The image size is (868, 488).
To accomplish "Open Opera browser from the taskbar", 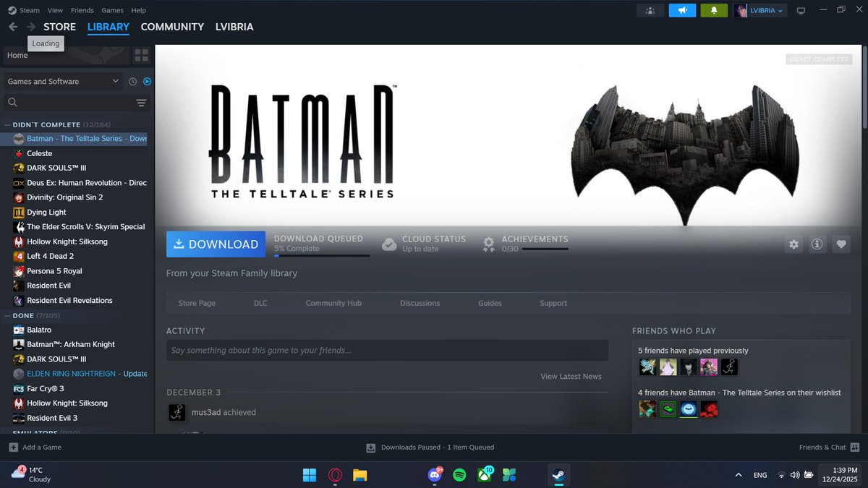I will click(x=335, y=475).
